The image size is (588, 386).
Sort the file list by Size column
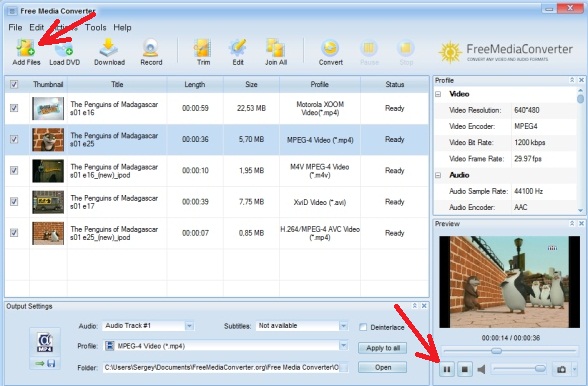[x=251, y=84]
